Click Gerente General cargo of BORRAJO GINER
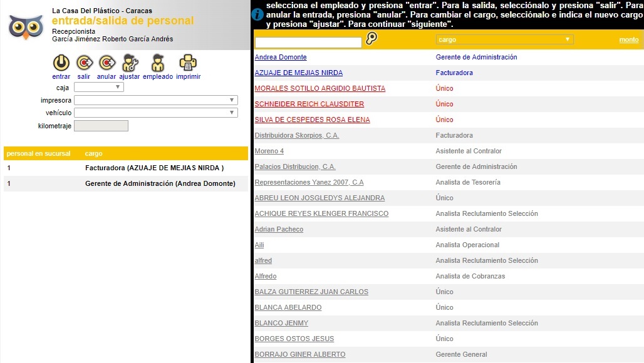This screenshot has width=644, height=363. [461, 354]
